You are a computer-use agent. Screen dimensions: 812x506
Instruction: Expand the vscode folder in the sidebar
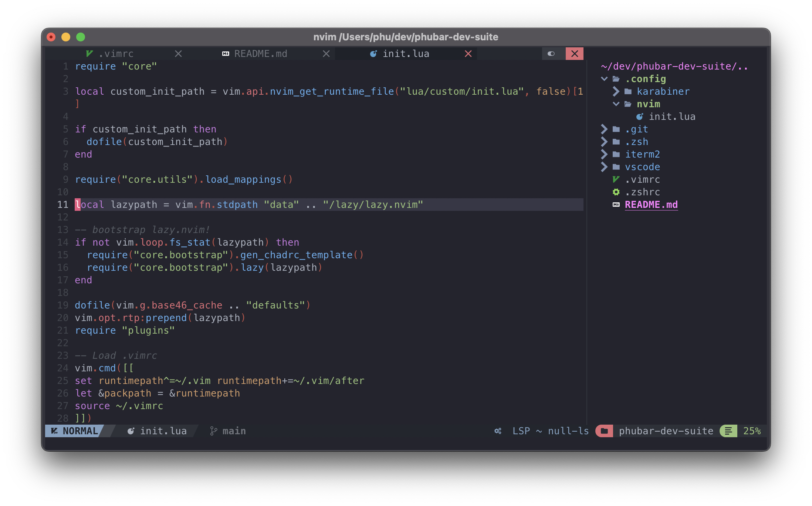coord(604,167)
